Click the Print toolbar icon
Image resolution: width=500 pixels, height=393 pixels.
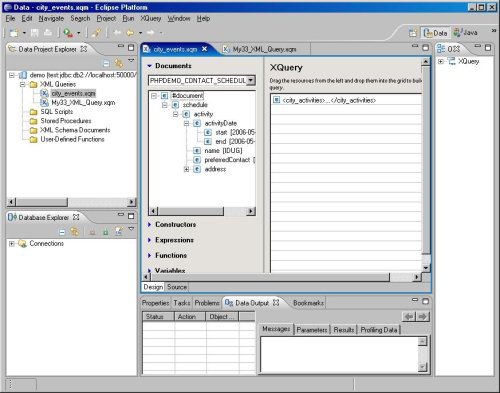point(48,33)
